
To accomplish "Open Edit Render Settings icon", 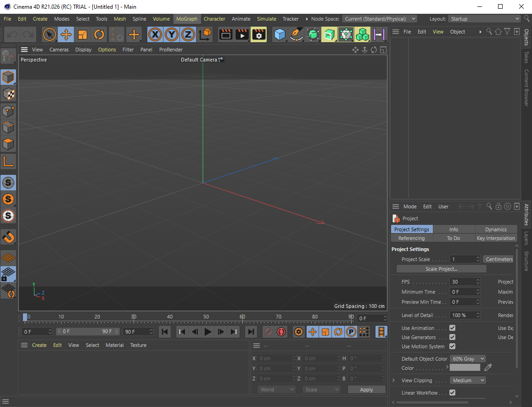I will pos(258,34).
